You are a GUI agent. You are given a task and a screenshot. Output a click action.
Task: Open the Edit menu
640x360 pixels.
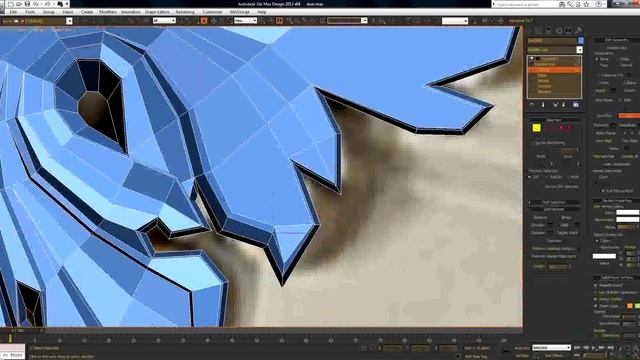pyautogui.click(x=13, y=12)
